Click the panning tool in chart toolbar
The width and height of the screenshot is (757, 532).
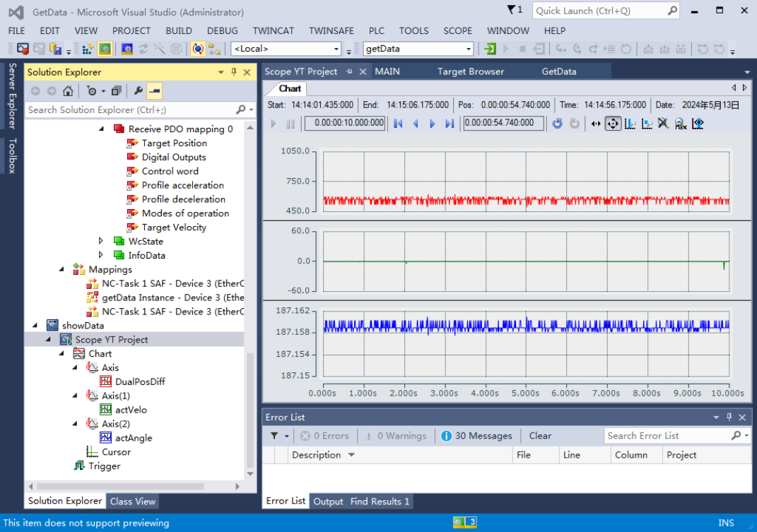(613, 124)
